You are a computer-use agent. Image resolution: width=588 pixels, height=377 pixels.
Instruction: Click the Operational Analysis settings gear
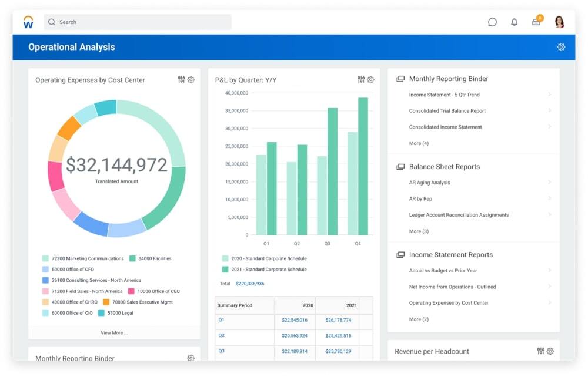point(561,47)
